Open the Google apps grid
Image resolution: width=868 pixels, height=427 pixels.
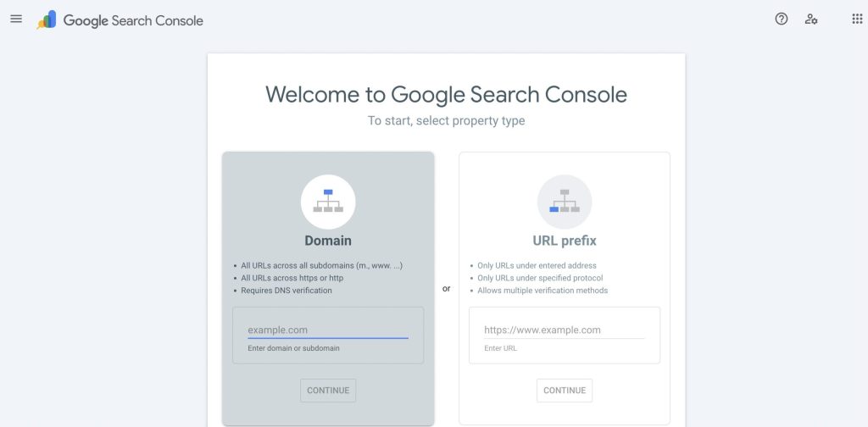857,19
